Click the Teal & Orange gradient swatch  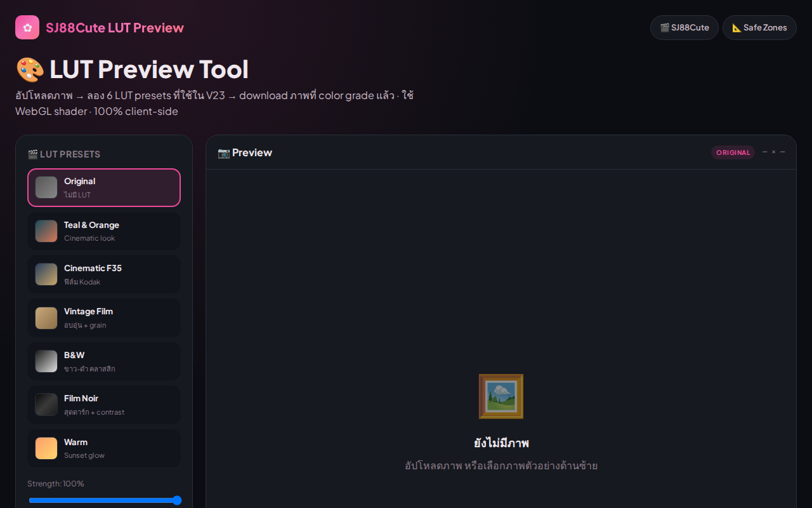(x=46, y=231)
